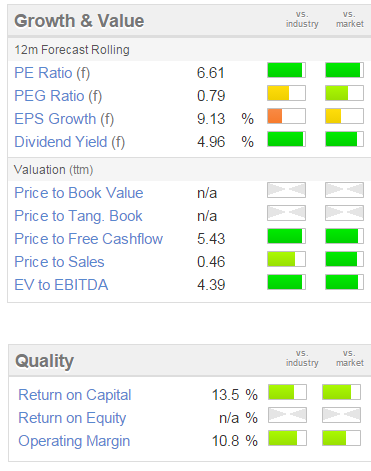Click the Price to Free Cashflow link
This screenshot has width=371, height=471.
click(88, 239)
